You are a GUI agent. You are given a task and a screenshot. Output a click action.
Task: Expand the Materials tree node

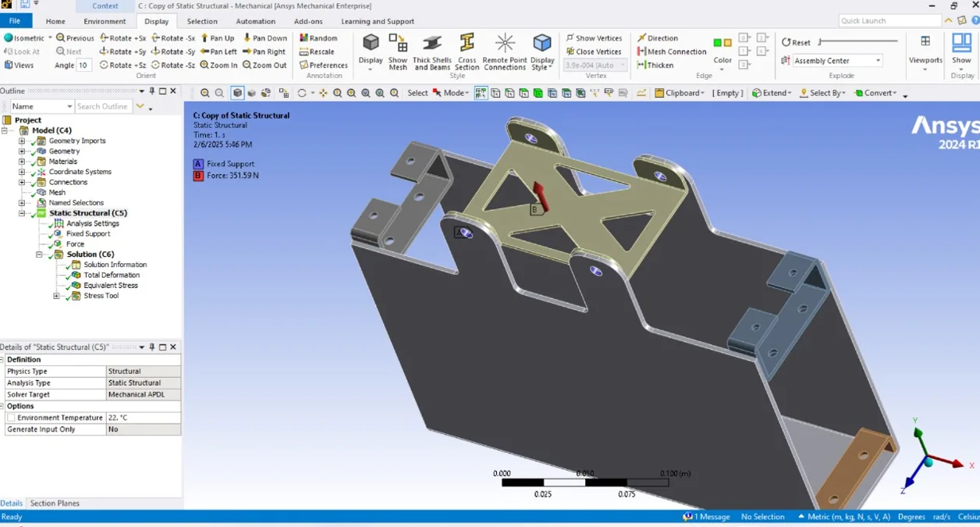[x=22, y=162]
